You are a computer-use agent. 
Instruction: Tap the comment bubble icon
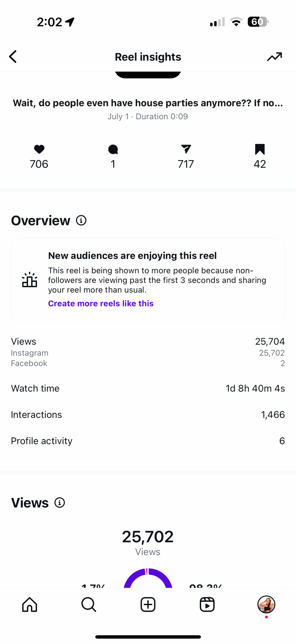click(113, 149)
